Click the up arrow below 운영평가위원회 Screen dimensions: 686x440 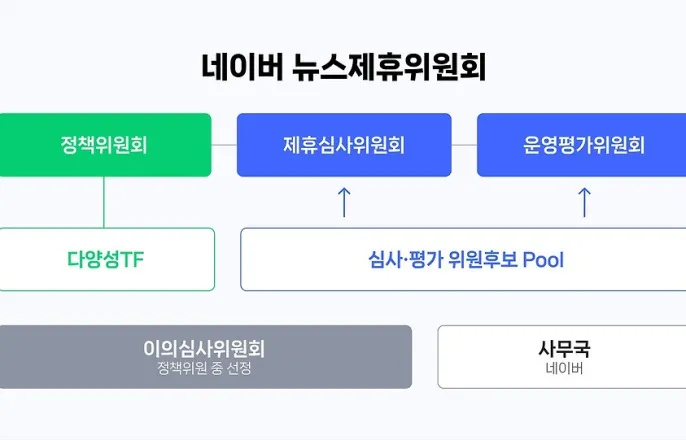[585, 202]
